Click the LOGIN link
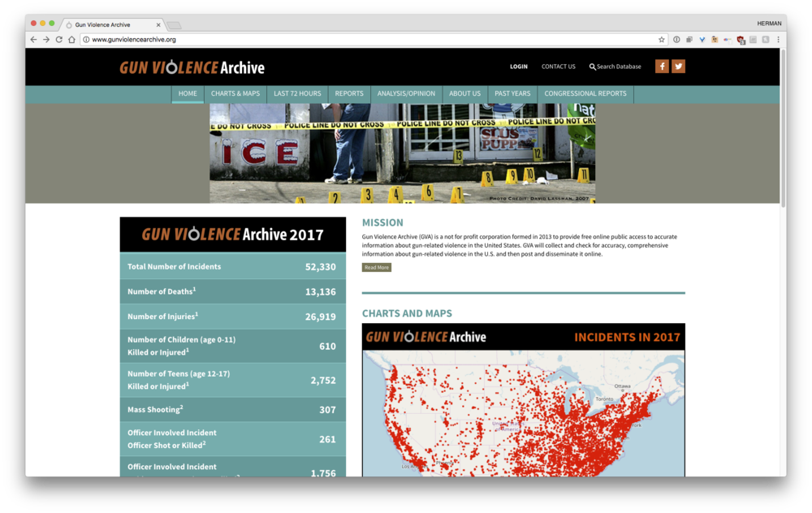Image resolution: width=812 pixels, height=513 pixels. pyautogui.click(x=518, y=67)
